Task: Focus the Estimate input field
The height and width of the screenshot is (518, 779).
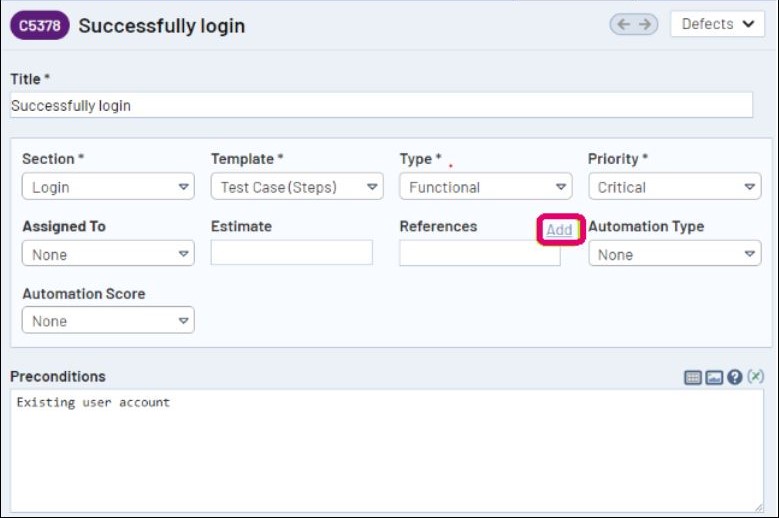Action: [x=291, y=253]
